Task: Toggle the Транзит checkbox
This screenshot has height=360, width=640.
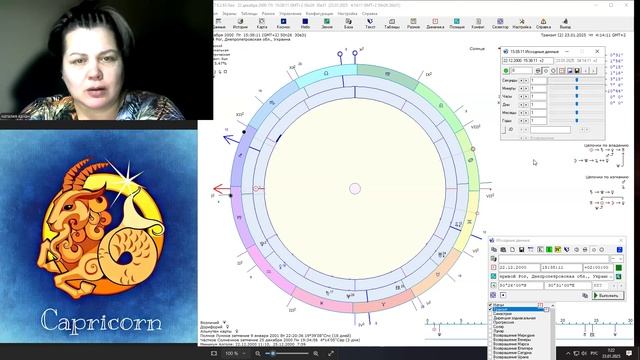Action: (490, 309)
